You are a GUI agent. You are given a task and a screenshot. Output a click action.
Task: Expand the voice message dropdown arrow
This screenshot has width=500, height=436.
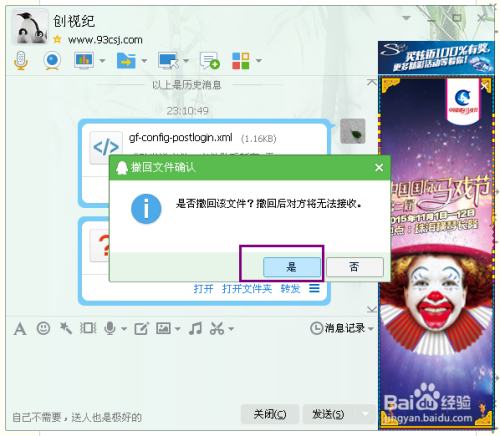tap(124, 329)
